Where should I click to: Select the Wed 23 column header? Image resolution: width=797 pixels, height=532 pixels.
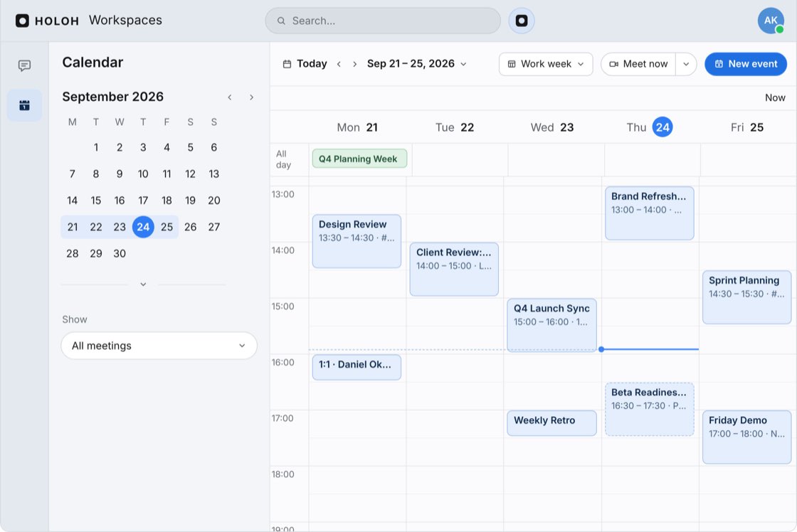pos(552,127)
